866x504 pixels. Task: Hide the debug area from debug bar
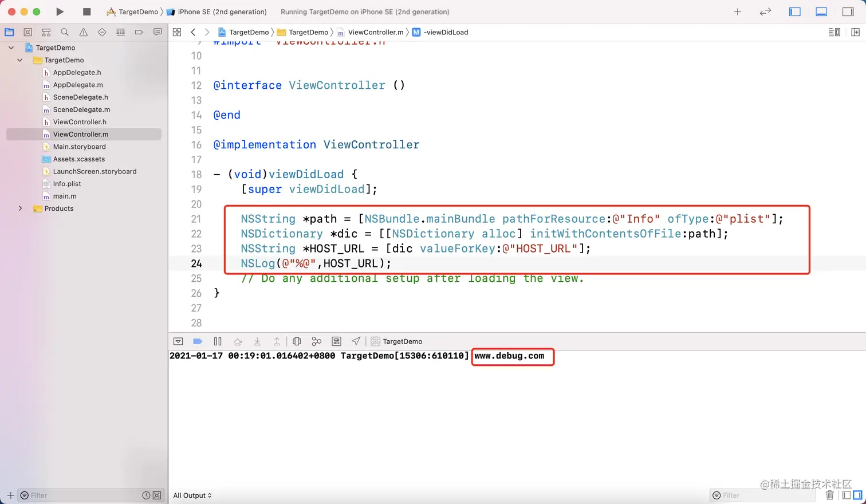[178, 341]
